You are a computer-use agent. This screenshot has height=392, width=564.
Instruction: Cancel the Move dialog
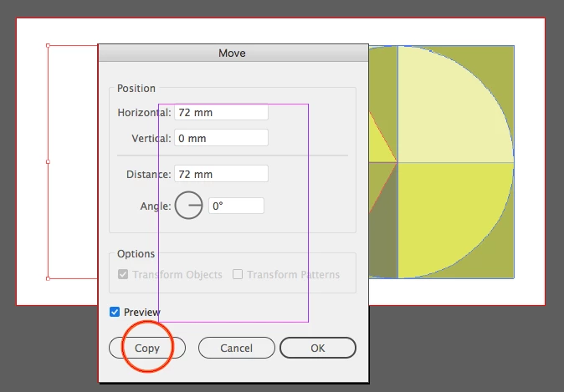pyautogui.click(x=236, y=348)
